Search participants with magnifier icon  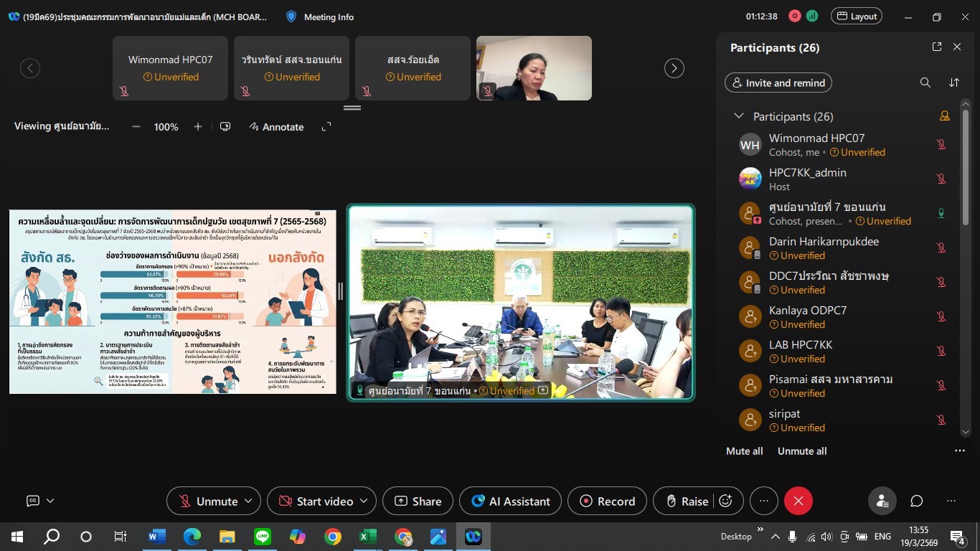pos(925,83)
